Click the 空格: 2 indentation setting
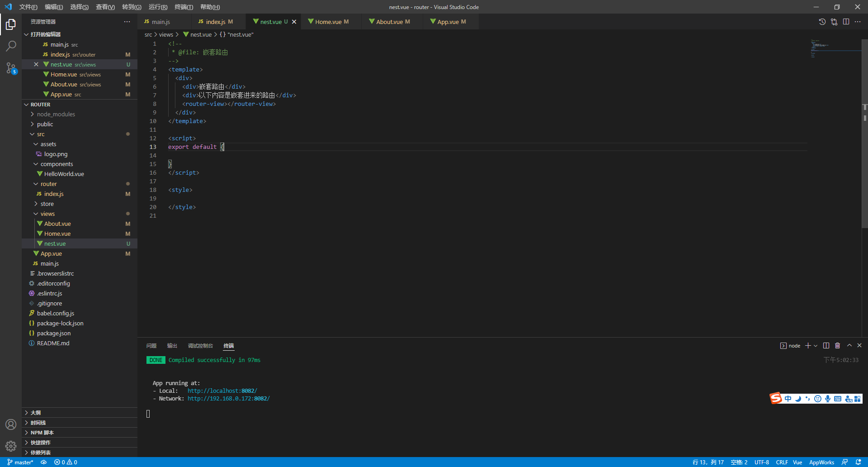This screenshot has height=467, width=868. 739,462
